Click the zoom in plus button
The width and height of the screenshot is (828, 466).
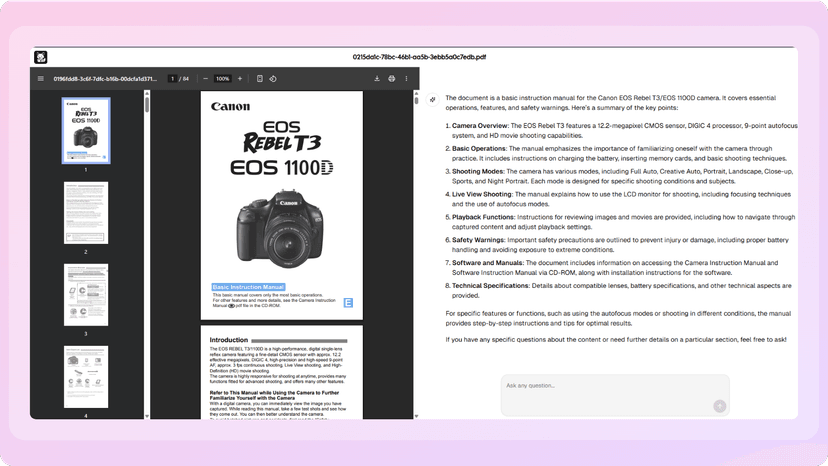point(240,79)
